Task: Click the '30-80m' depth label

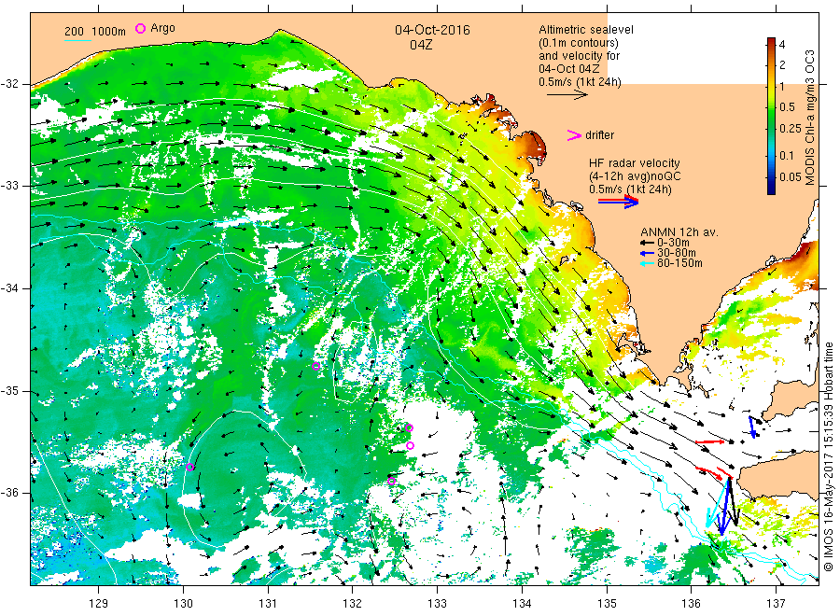Action: click(x=677, y=253)
